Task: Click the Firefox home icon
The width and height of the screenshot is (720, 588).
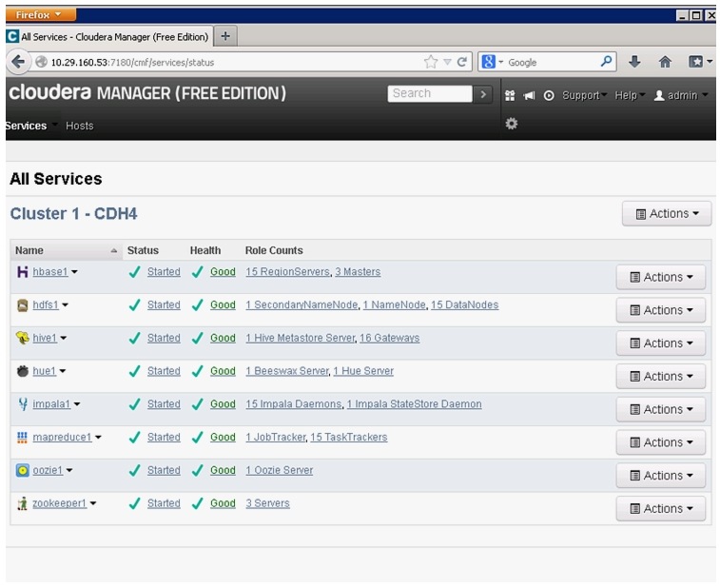Action: coord(665,62)
